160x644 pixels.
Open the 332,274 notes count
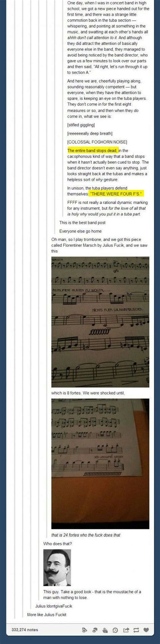click(25, 629)
